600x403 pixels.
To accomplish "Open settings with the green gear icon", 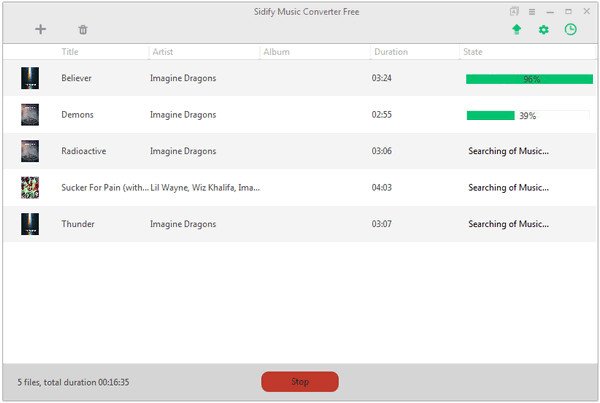I will (x=543, y=29).
